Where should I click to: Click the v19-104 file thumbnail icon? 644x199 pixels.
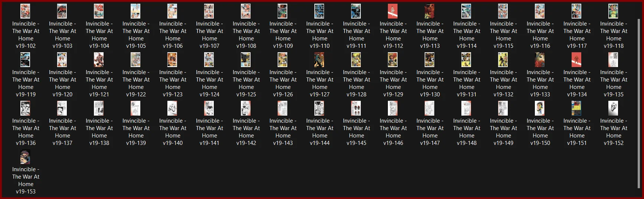tap(99, 11)
